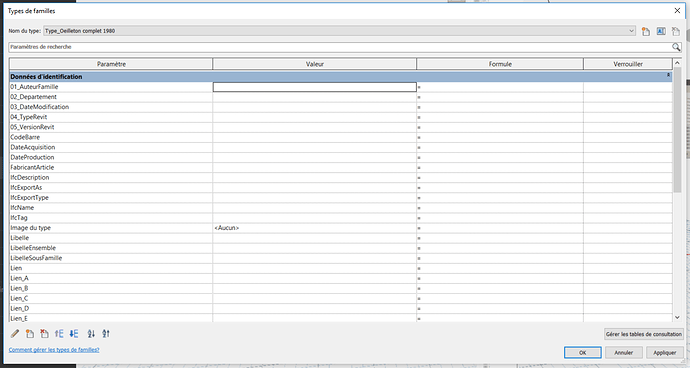The width and height of the screenshot is (690, 368).
Task: Click the Formule column header
Action: coord(500,64)
